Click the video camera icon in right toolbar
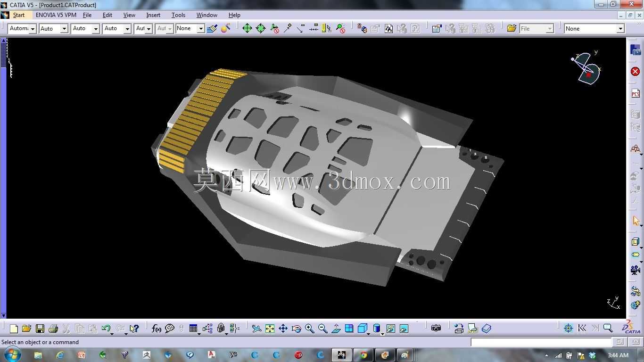Screen dimensions: 644x362 635,270
